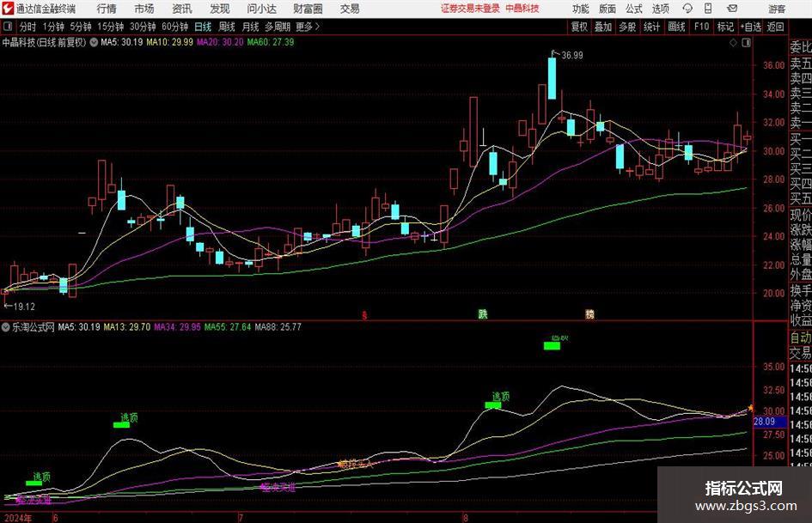
Task: Open the 资讯 menu
Action: (182, 9)
